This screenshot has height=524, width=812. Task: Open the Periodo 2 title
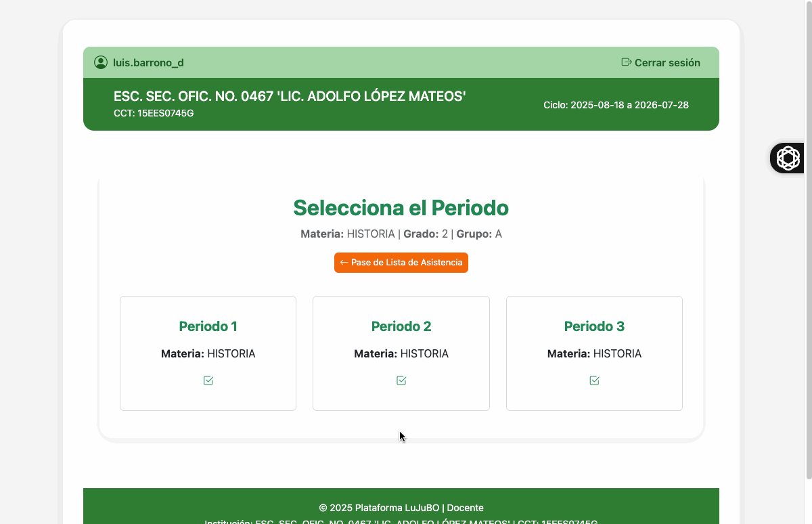401,326
